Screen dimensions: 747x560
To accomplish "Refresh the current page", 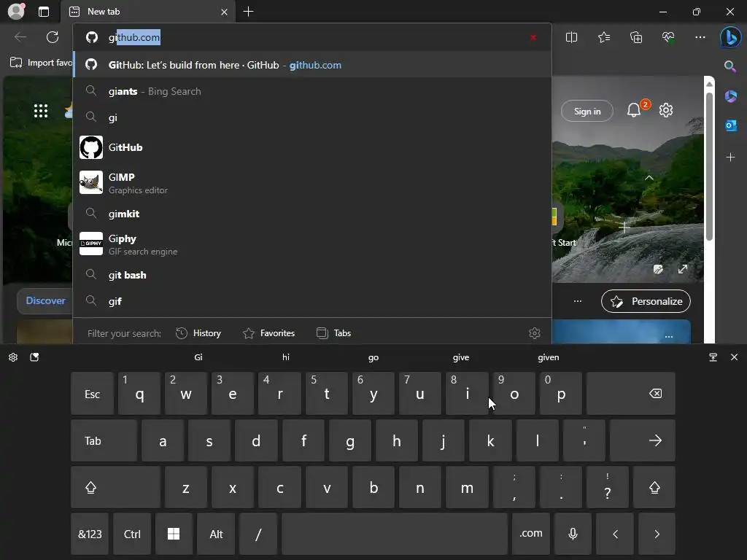I will pyautogui.click(x=53, y=37).
